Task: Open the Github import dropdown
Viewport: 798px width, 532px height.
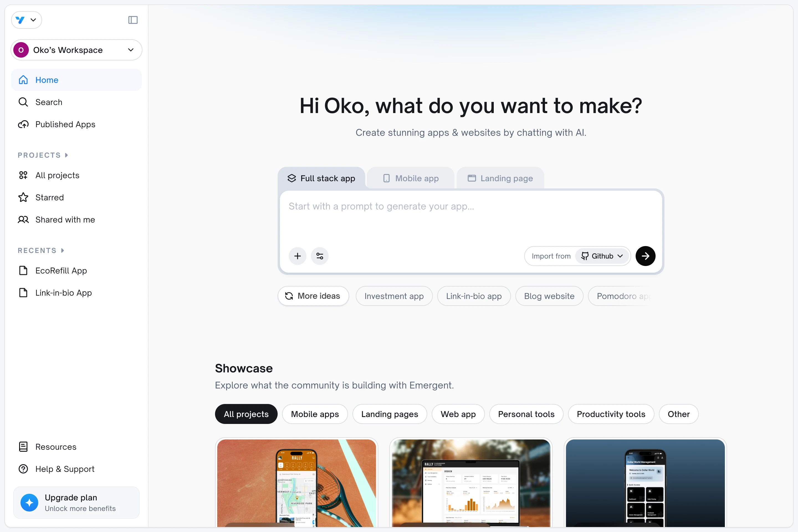Action: (x=602, y=256)
